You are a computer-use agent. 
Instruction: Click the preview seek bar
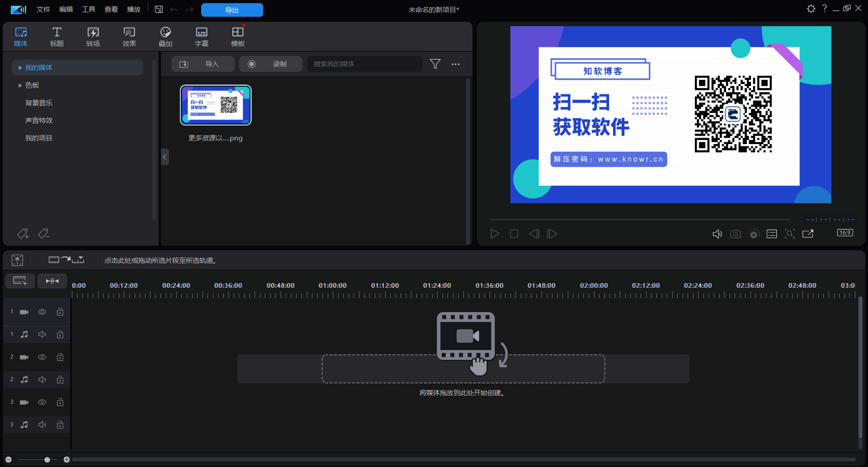coord(640,219)
